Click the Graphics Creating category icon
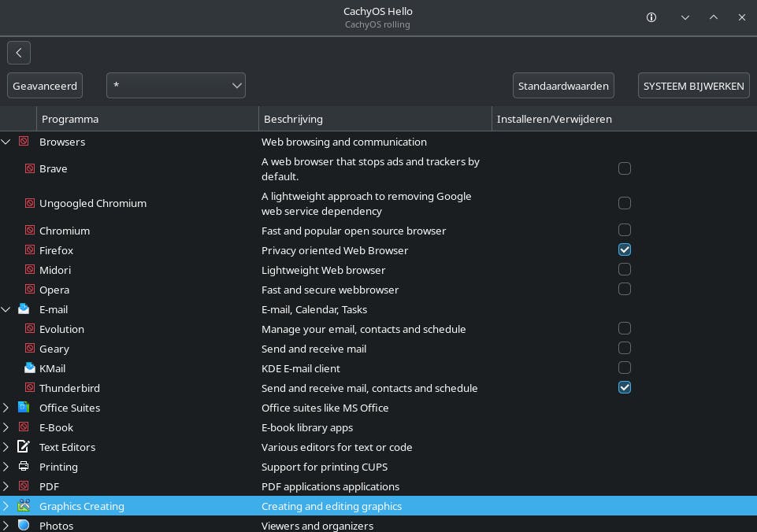 click(24, 506)
